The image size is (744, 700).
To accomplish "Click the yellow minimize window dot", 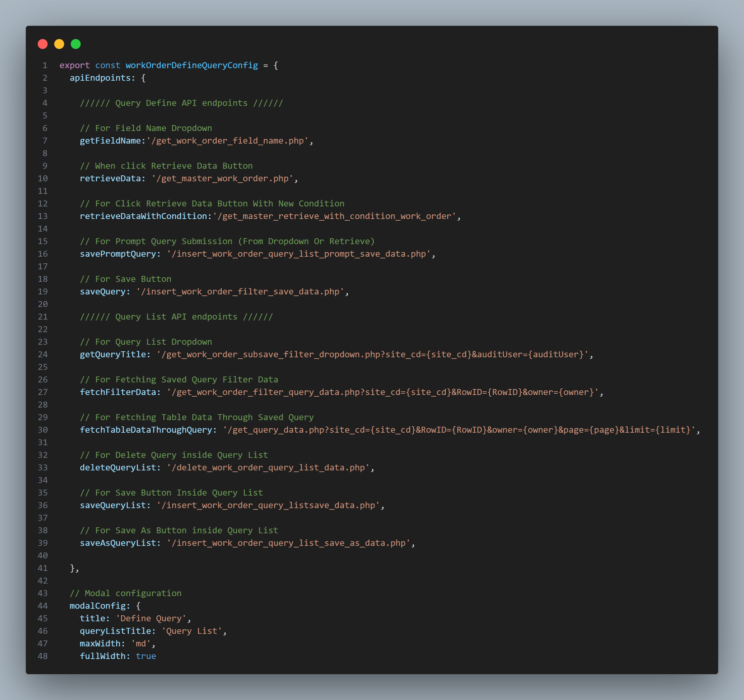I will click(x=59, y=44).
